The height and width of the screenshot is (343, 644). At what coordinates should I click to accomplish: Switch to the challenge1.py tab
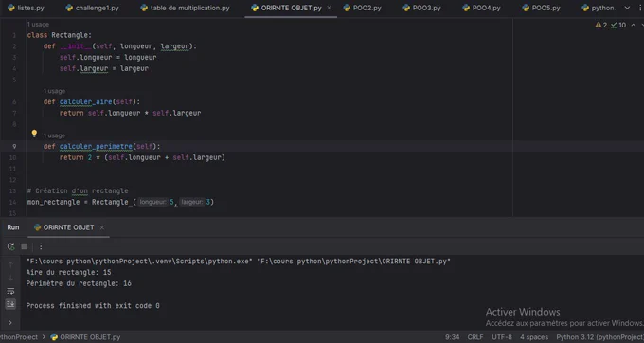(x=93, y=8)
